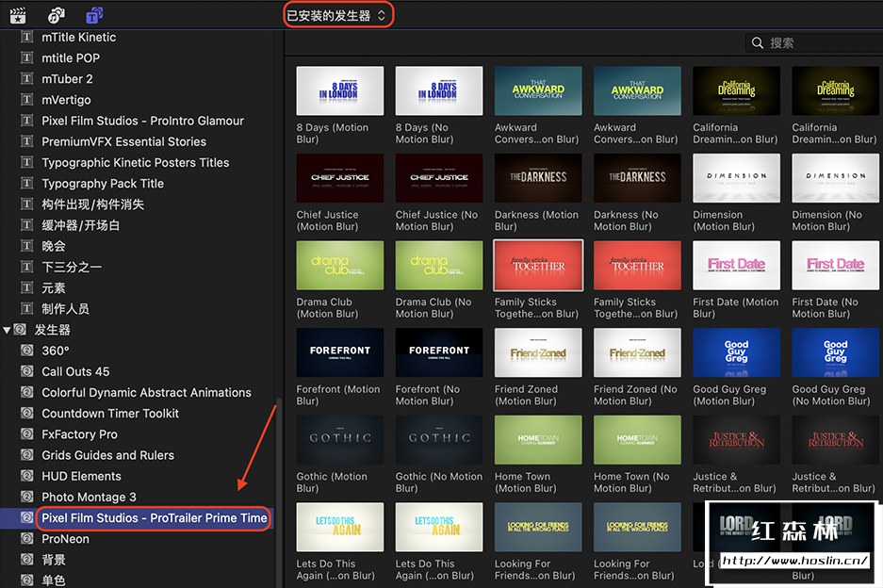Click into the 搜索 search field
The image size is (883, 588).
click(813, 42)
